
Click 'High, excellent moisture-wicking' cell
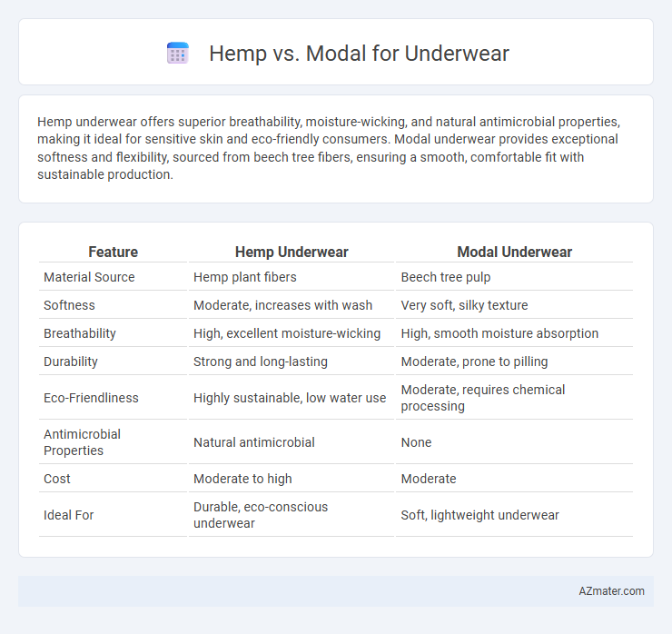(x=287, y=333)
